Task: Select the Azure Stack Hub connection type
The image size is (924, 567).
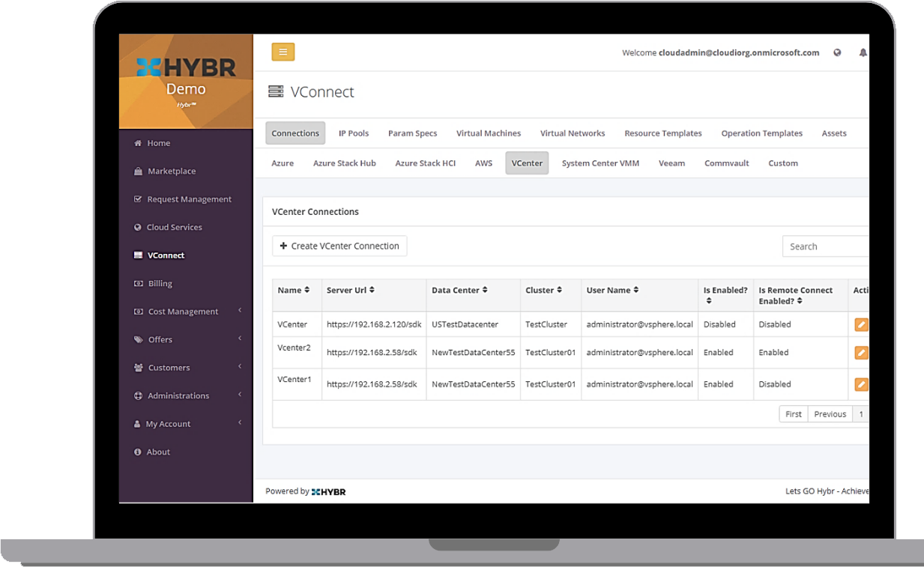Action: tap(345, 163)
